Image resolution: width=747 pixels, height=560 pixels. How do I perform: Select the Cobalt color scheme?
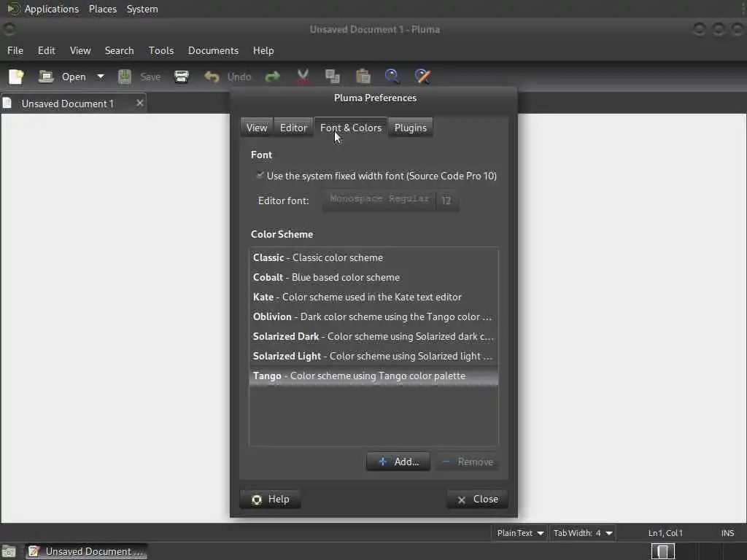[x=373, y=277]
